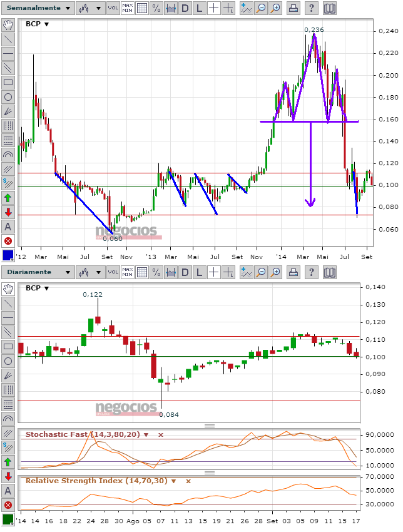The width and height of the screenshot is (403, 532).
Task: Pick the blue drawing color swatch
Action: (8, 255)
